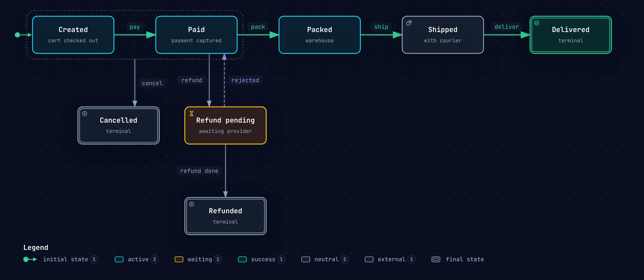Click the active legend label
The height and width of the screenshot is (280, 644).
138,259
